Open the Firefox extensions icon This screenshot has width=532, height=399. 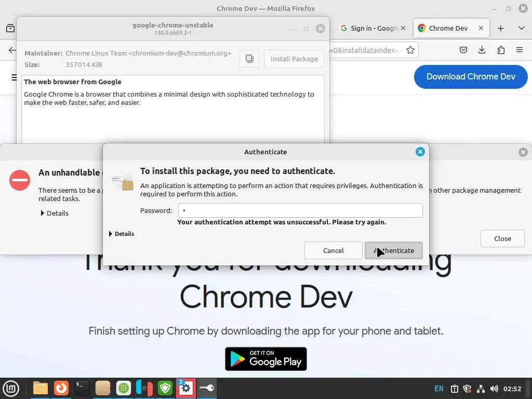pyautogui.click(x=501, y=50)
